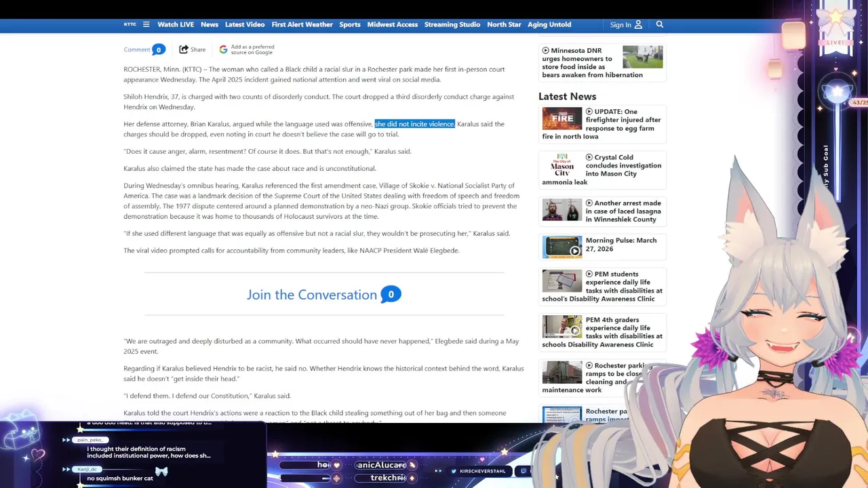The image size is (868, 488).
Task: Open the PEM 4th graders thumbnail
Action: coord(562,327)
